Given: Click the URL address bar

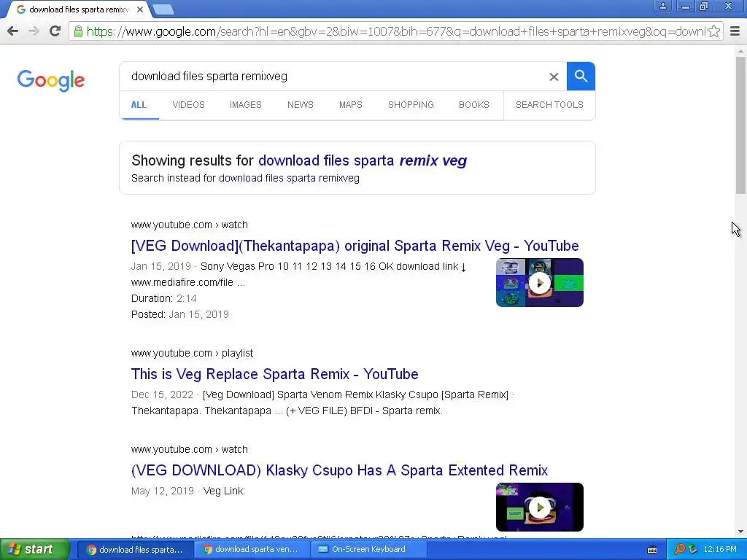Looking at the screenshot, I should click(x=395, y=31).
